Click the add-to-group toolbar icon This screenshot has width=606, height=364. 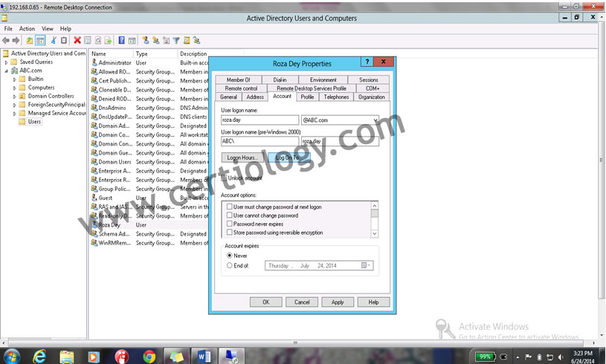(197, 40)
